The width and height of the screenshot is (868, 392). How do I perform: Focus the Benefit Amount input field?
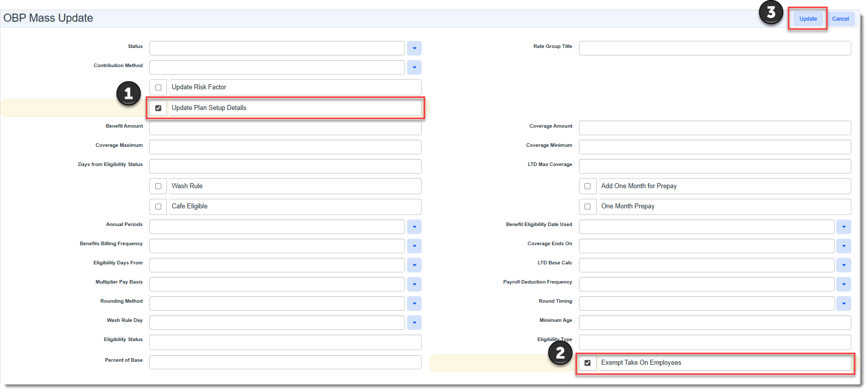285,128
